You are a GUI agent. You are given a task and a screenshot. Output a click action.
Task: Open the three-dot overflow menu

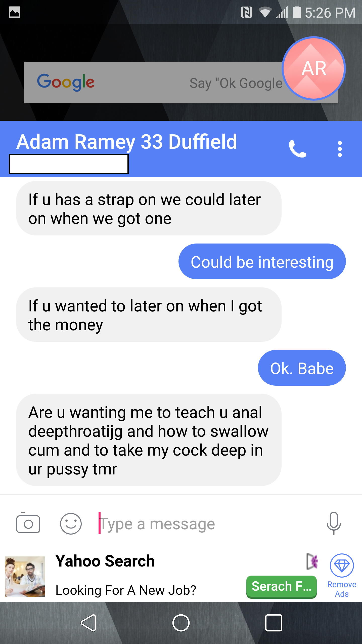(340, 149)
